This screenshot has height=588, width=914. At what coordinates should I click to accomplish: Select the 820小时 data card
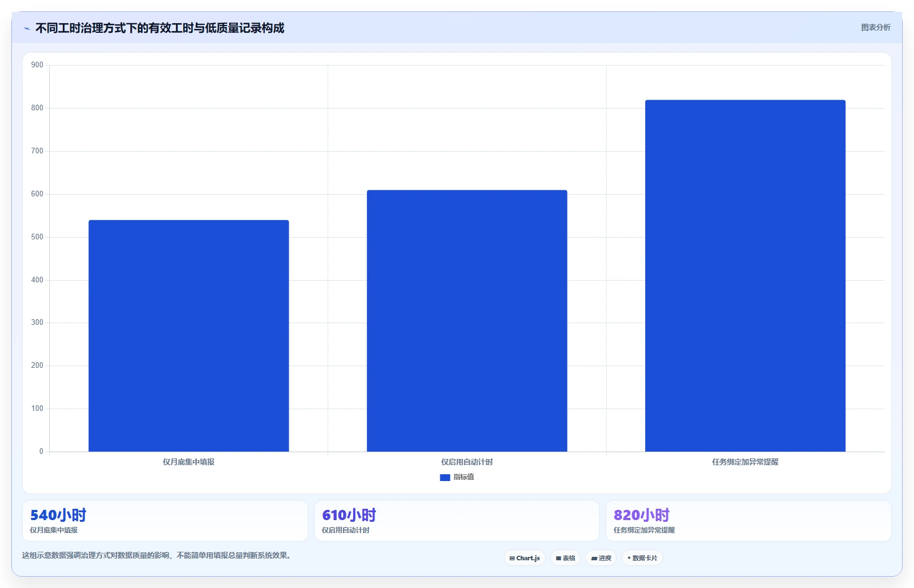[749, 521]
